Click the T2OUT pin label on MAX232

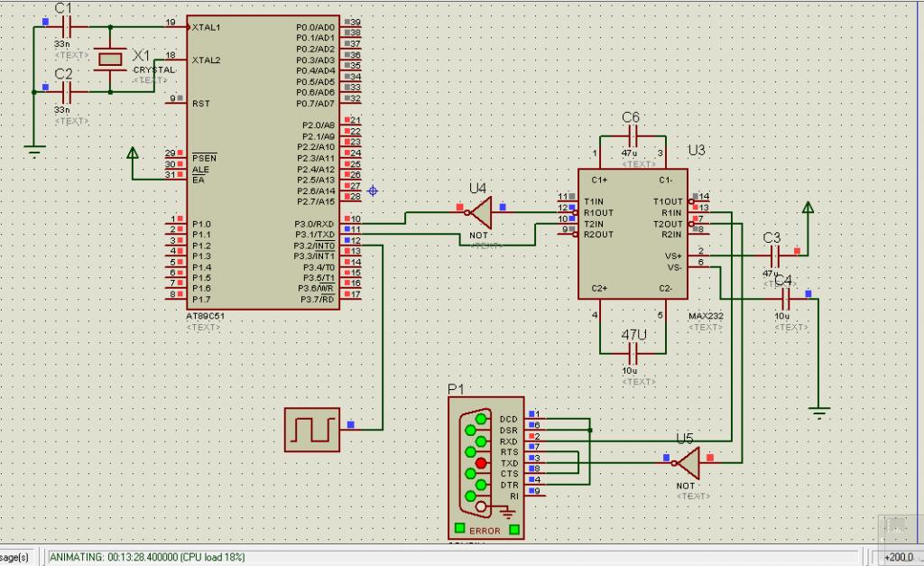coord(668,224)
